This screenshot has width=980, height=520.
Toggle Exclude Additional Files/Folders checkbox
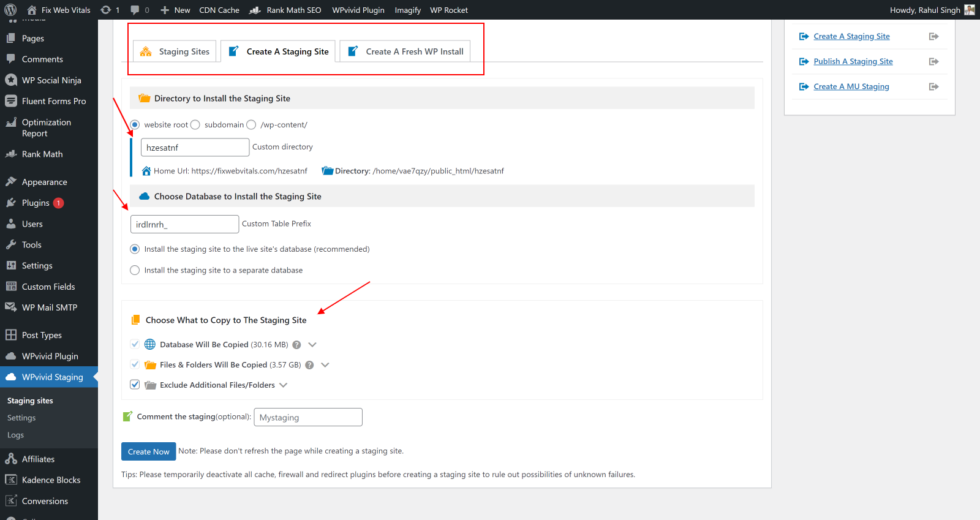click(x=135, y=385)
